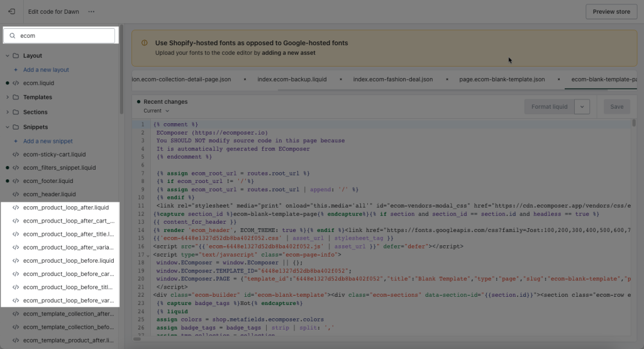This screenshot has height=349, width=644.
Task: Click the Format liquid button
Action: pyautogui.click(x=549, y=107)
